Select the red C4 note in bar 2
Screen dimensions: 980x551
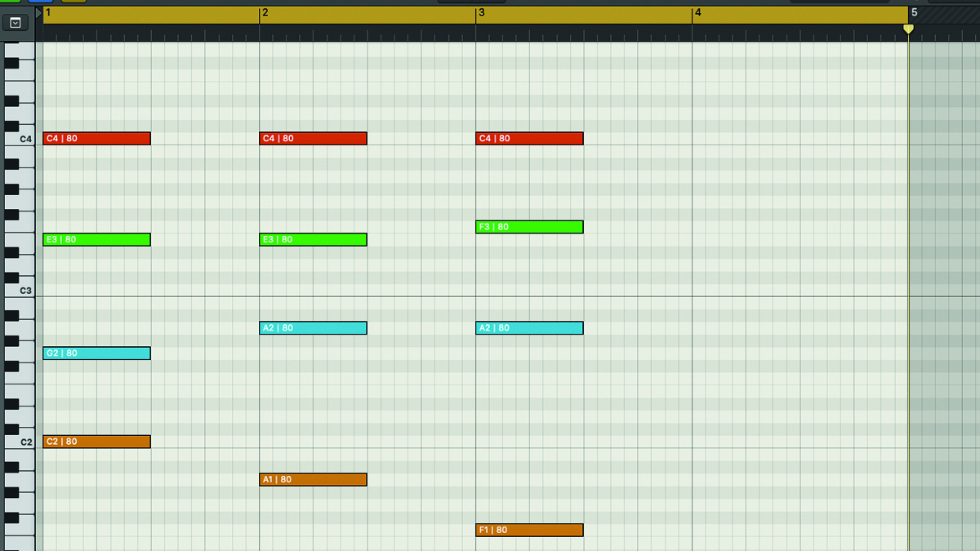coord(313,139)
